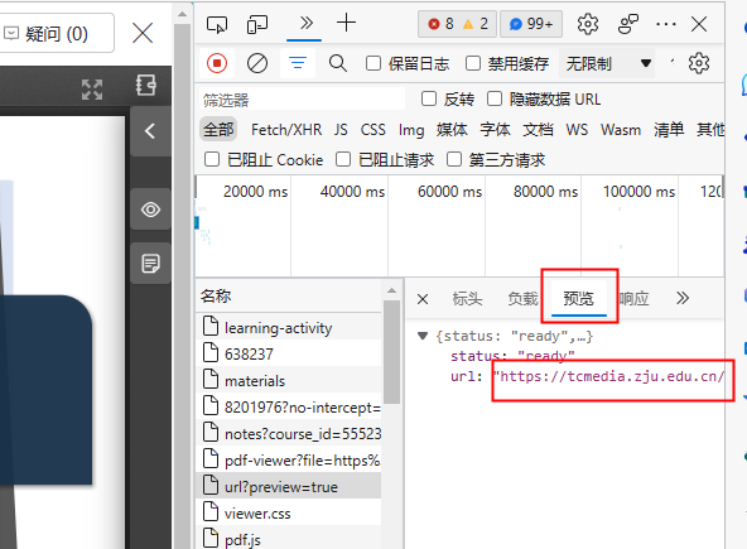Enable 禁用缓存 checkbox

[x=473, y=63]
